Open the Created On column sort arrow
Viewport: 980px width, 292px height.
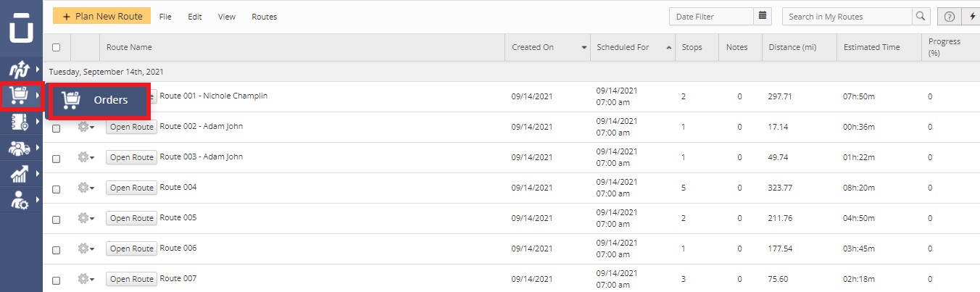(584, 48)
